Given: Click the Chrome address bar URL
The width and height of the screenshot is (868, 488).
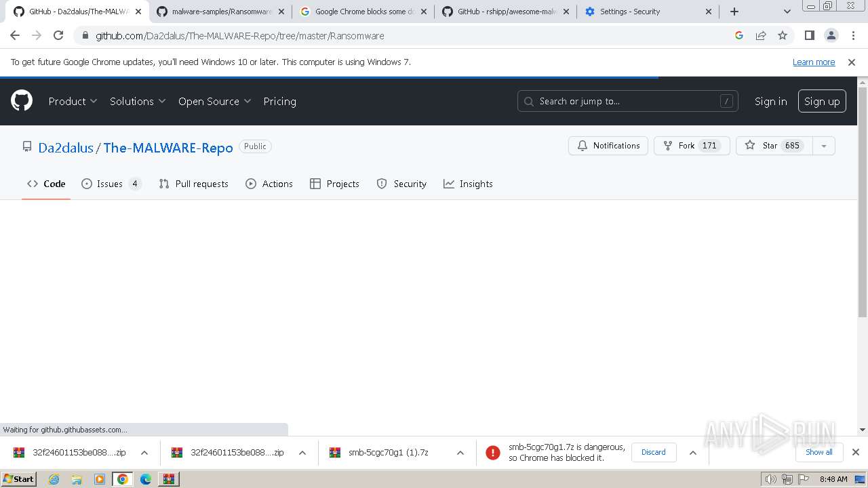Looking at the screenshot, I should pos(239,36).
